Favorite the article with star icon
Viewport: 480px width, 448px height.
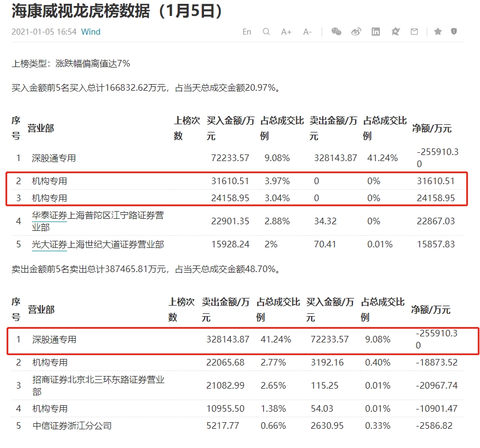(438, 31)
